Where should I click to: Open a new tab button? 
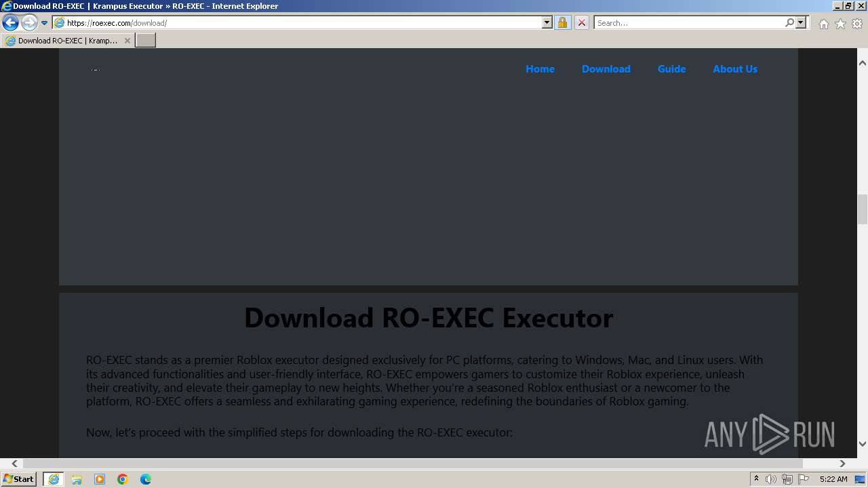coord(146,41)
